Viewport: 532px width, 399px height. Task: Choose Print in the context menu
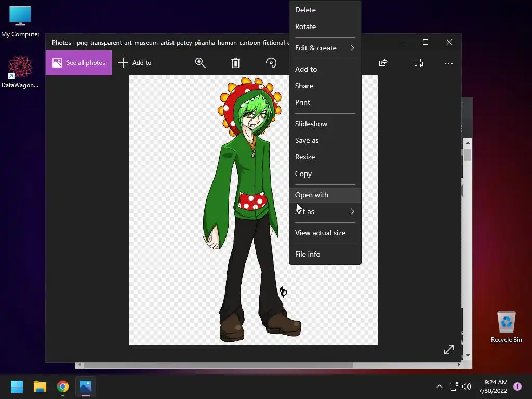(325, 102)
